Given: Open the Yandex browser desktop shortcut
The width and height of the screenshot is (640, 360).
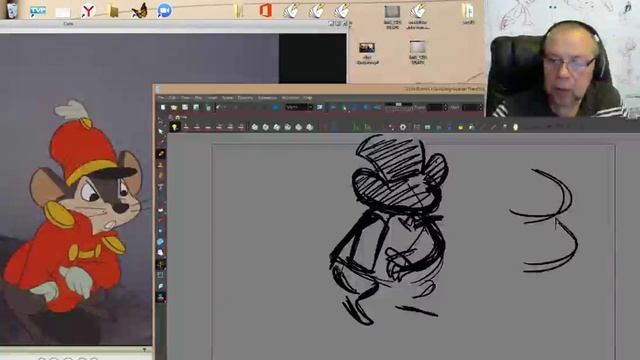Looking at the screenshot, I should 88,11.
